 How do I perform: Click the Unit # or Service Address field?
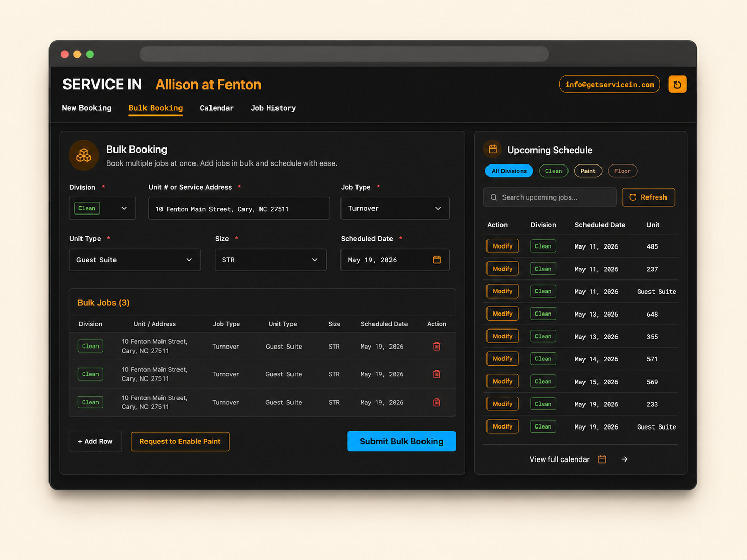(x=239, y=208)
